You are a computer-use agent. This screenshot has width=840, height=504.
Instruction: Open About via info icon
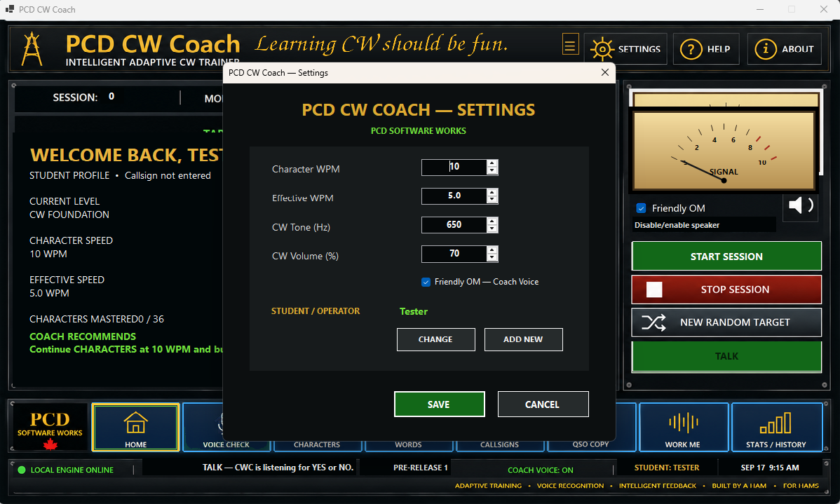(765, 49)
